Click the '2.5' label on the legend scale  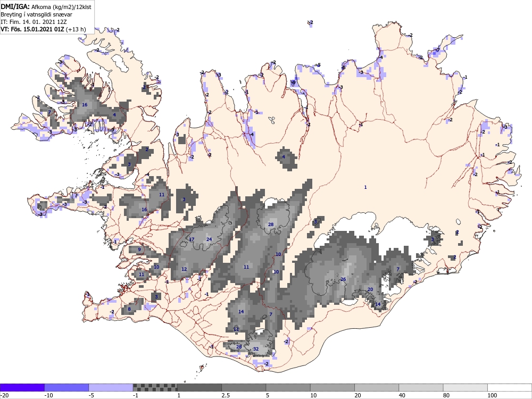(x=225, y=395)
